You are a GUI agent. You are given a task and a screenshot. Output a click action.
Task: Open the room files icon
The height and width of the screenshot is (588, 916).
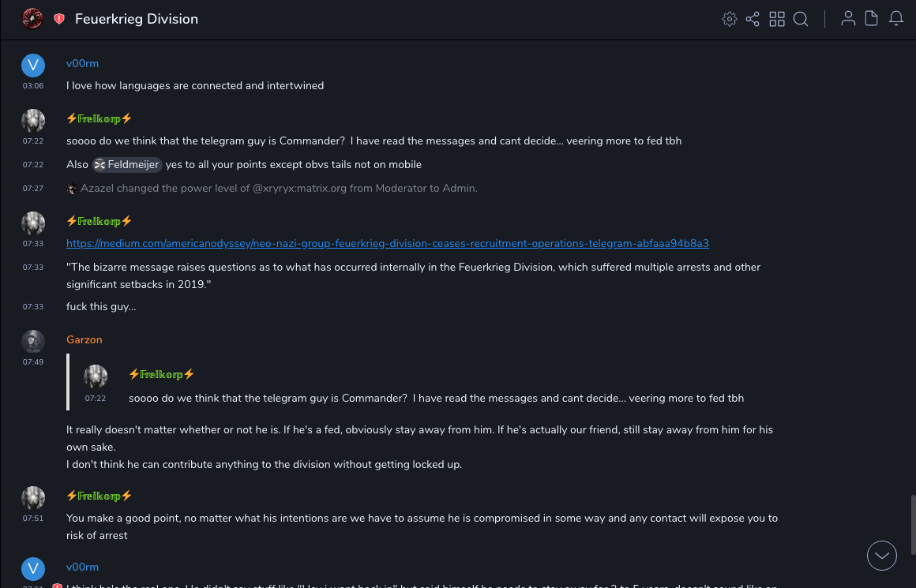[872, 19]
